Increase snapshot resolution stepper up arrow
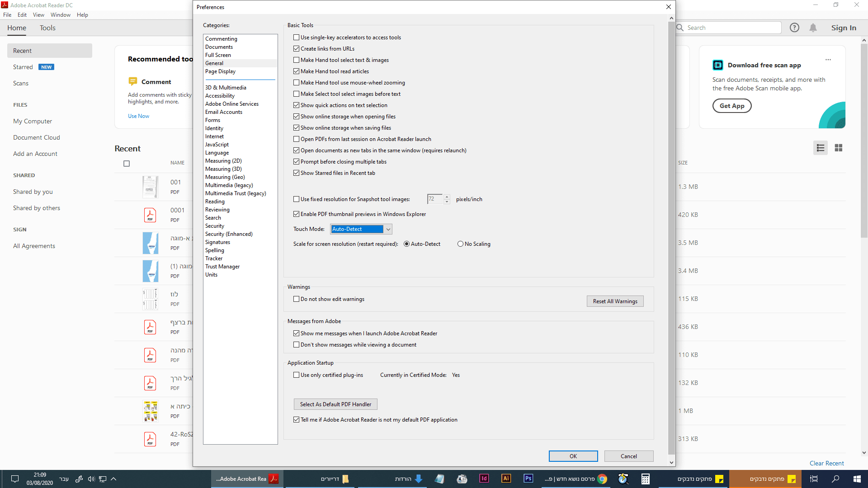The width and height of the screenshot is (868, 488). (447, 197)
